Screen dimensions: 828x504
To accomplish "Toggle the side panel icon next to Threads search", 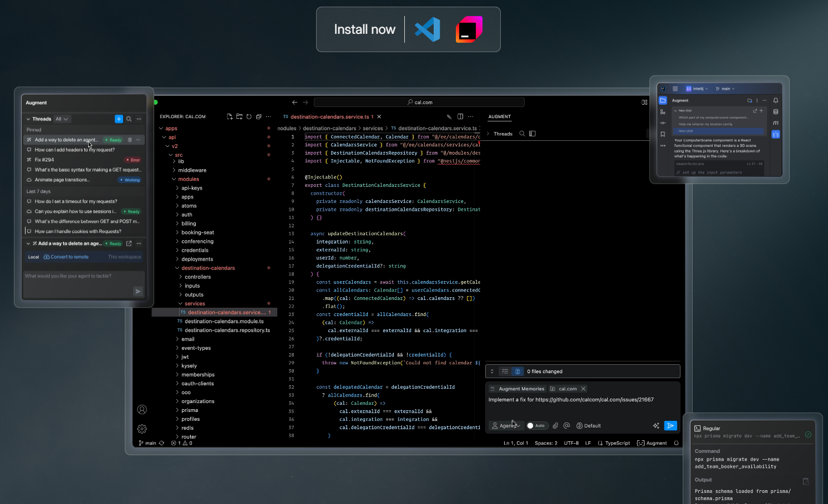I will coord(532,134).
